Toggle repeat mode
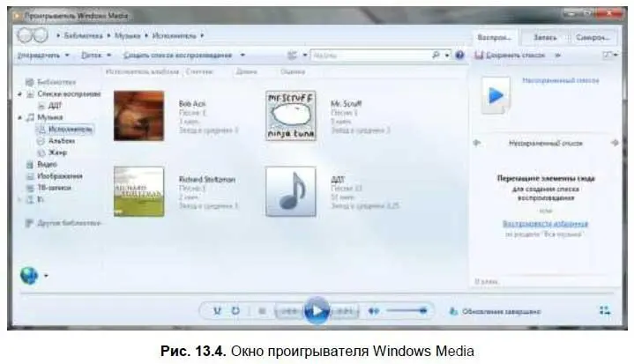The height and width of the screenshot is (364, 634). pyautogui.click(x=235, y=310)
